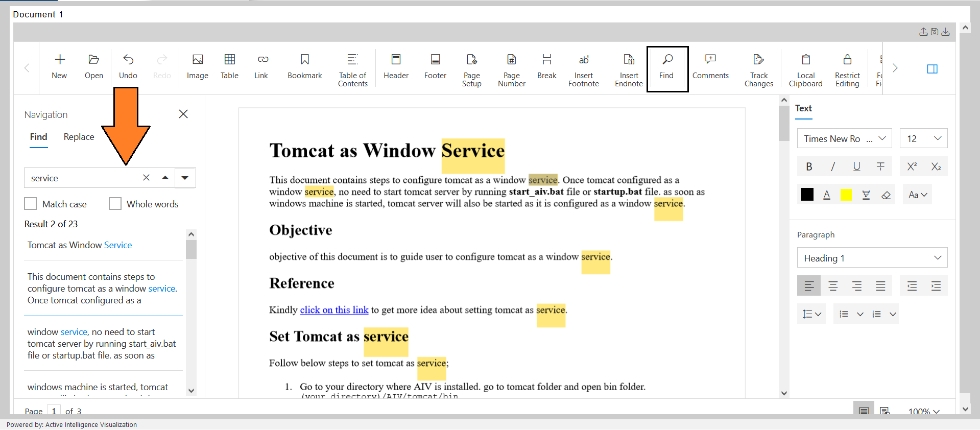Toggle the properties pane icon
This screenshot has width=980, height=430.
click(932, 69)
